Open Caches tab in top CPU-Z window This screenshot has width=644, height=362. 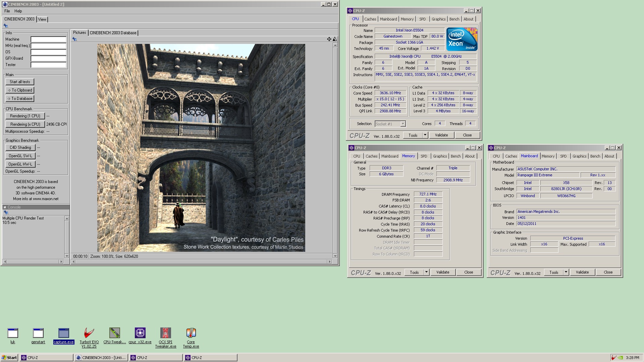tap(370, 19)
